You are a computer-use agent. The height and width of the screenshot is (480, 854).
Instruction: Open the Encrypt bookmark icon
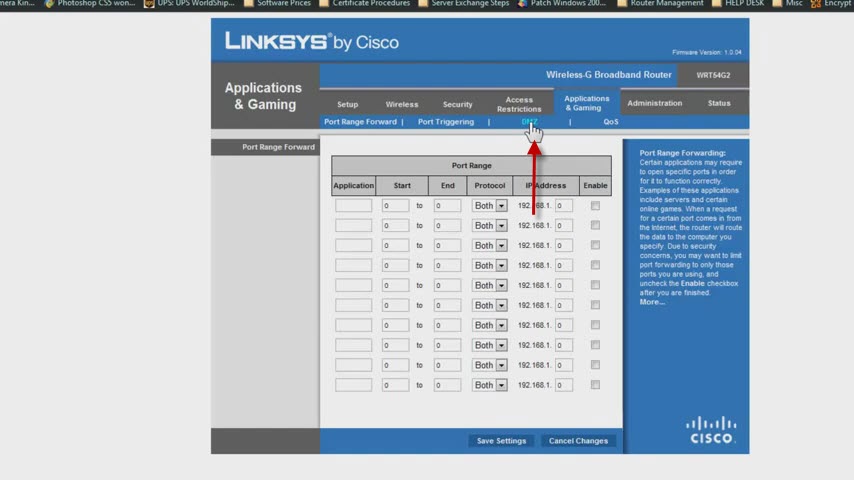point(816,3)
